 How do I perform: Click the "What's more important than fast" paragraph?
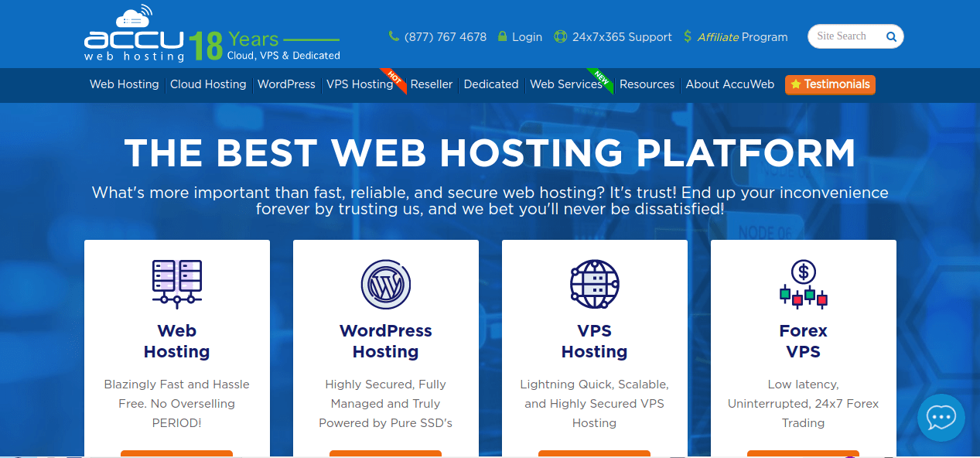coord(490,200)
